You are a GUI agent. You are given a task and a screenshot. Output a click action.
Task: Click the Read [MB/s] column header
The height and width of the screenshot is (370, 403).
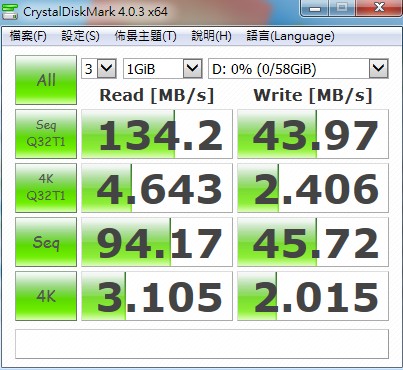click(157, 96)
